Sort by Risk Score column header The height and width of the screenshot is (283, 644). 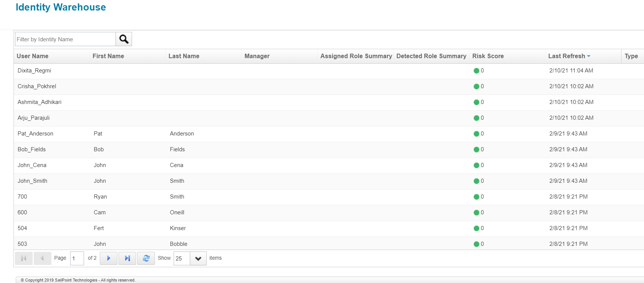tap(488, 56)
